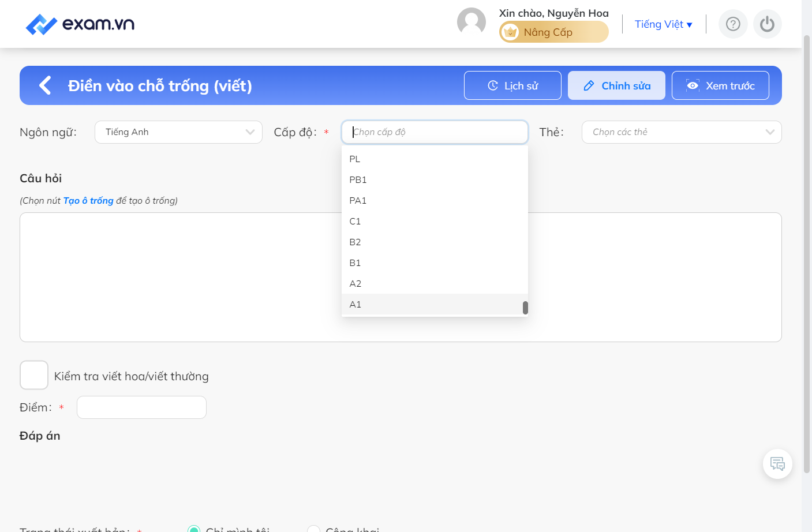Click the Nâng Cấp upgrade button

point(553,32)
